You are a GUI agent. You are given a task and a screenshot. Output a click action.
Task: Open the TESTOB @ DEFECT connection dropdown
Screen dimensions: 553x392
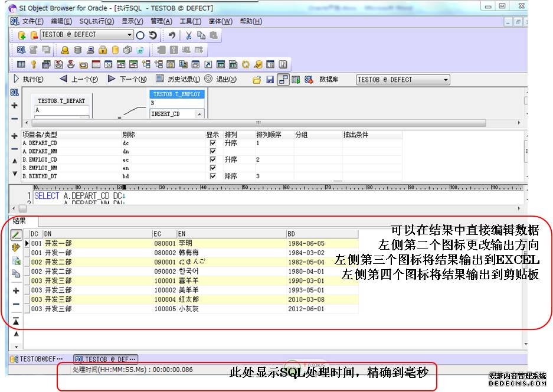point(130,35)
